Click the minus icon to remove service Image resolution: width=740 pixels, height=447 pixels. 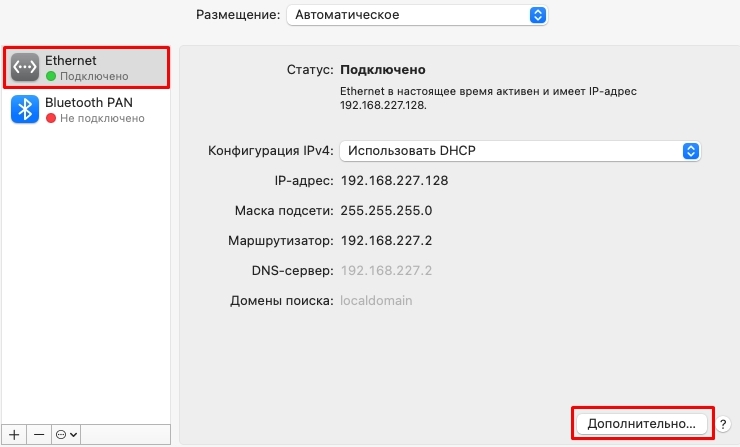(x=39, y=434)
